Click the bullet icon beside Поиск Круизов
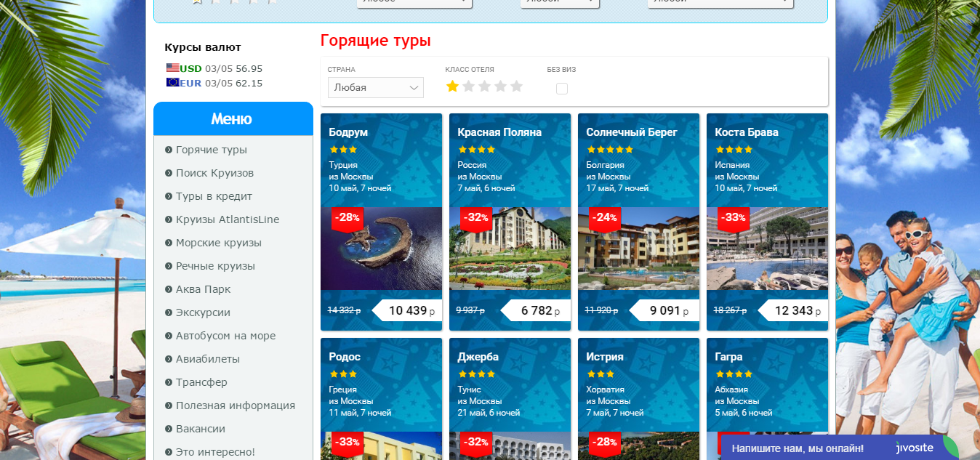 (169, 173)
